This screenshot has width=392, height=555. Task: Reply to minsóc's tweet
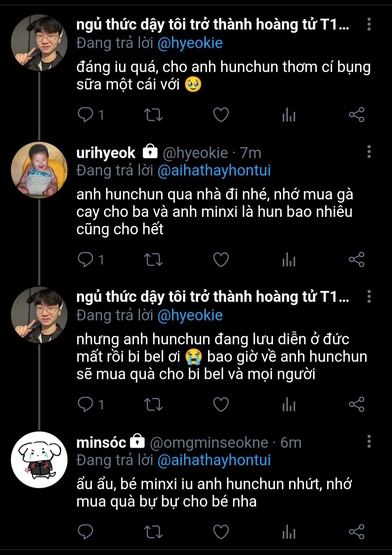[x=86, y=532]
